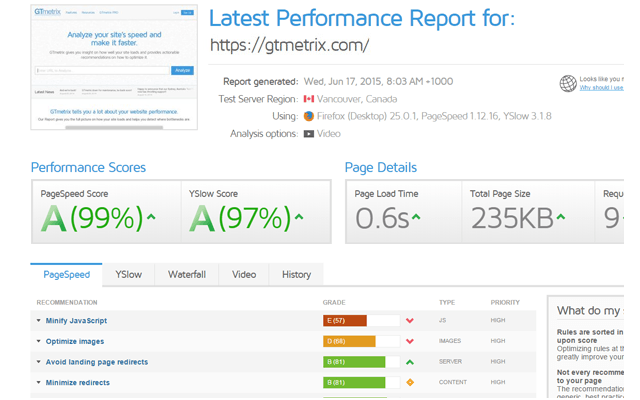Click the E (57) grade bar
The width and height of the screenshot is (640, 400).
click(361, 321)
